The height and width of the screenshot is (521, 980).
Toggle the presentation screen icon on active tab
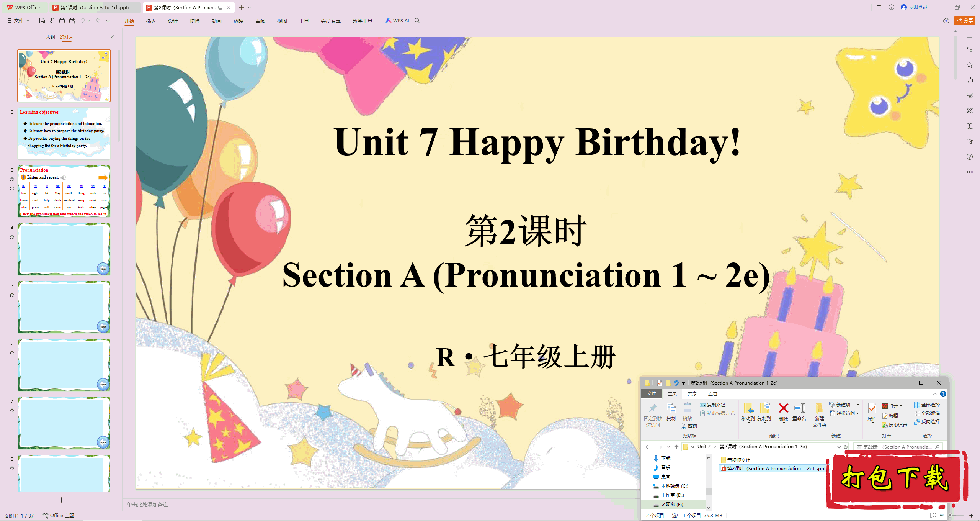click(x=220, y=8)
